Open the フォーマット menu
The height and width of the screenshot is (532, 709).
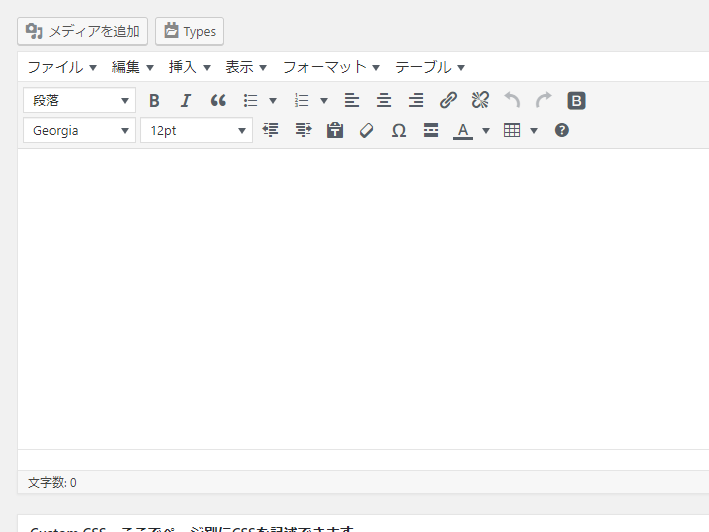coord(331,67)
